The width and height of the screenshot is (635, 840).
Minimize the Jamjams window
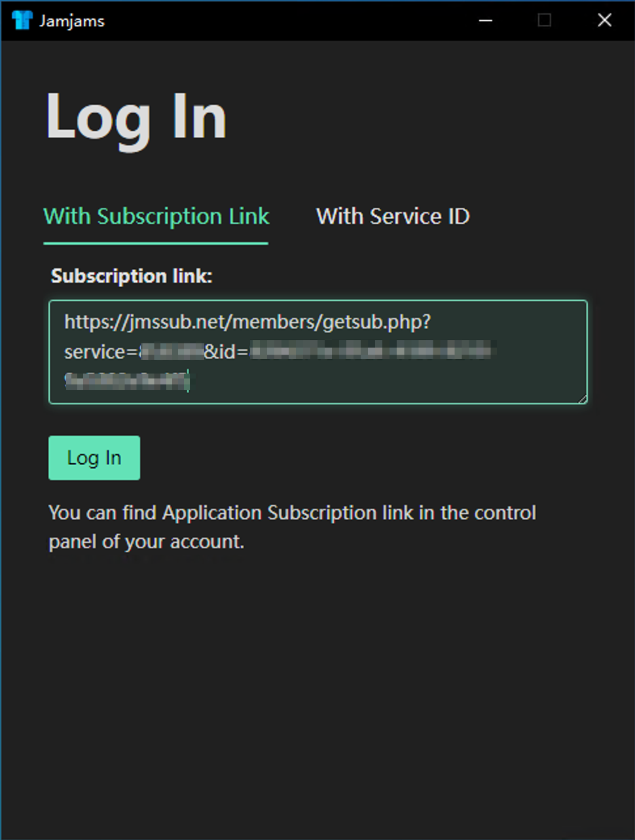tap(485, 20)
